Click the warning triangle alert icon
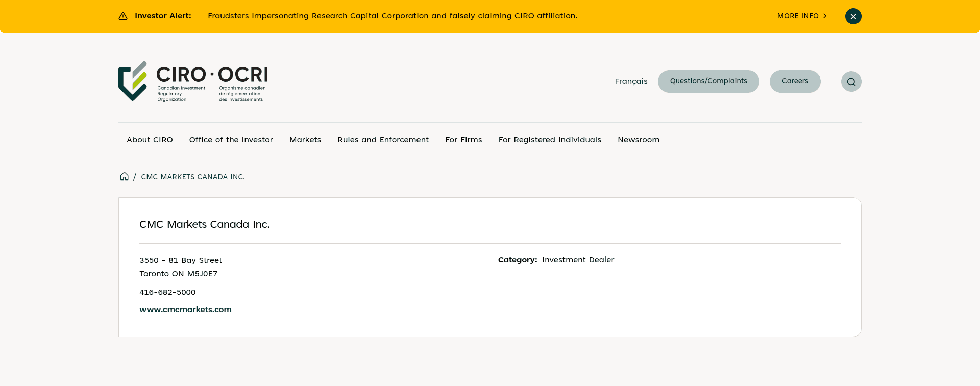The height and width of the screenshot is (386, 980). [123, 16]
